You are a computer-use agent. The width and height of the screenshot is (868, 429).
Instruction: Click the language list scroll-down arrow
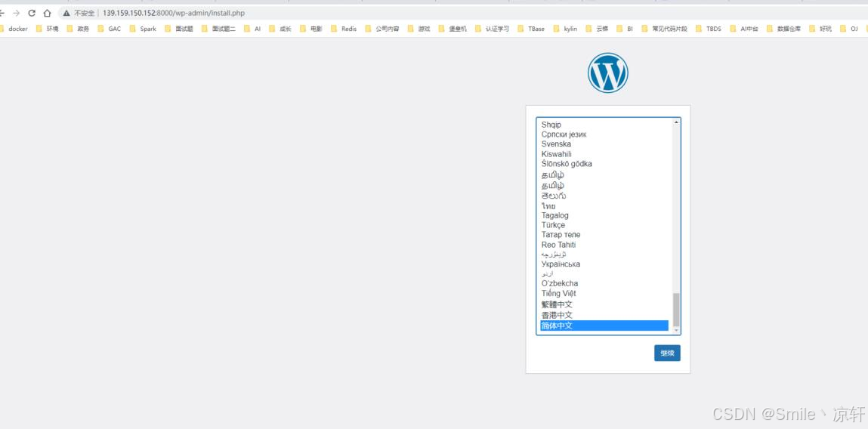(x=676, y=331)
